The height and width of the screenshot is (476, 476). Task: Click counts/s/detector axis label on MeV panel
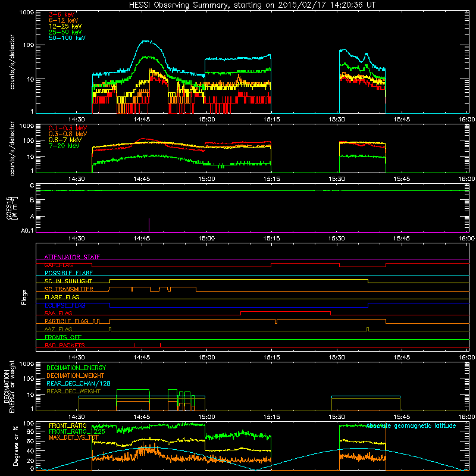12,149
